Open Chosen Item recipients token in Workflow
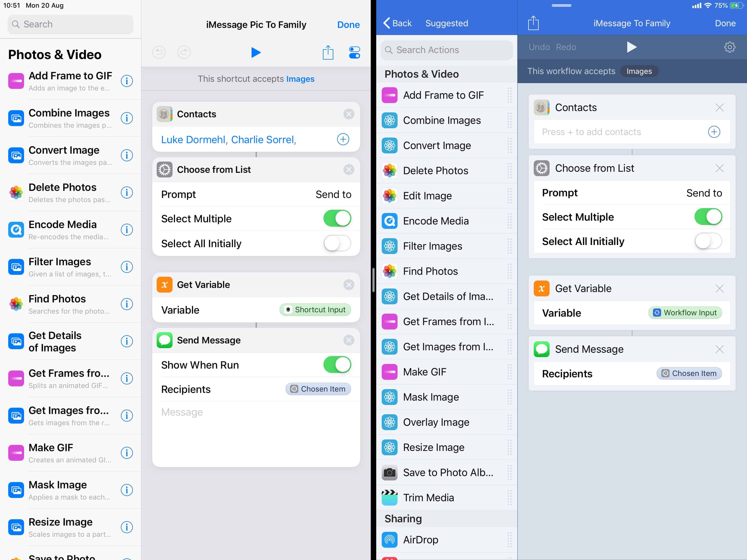This screenshot has width=747, height=560. click(x=689, y=373)
